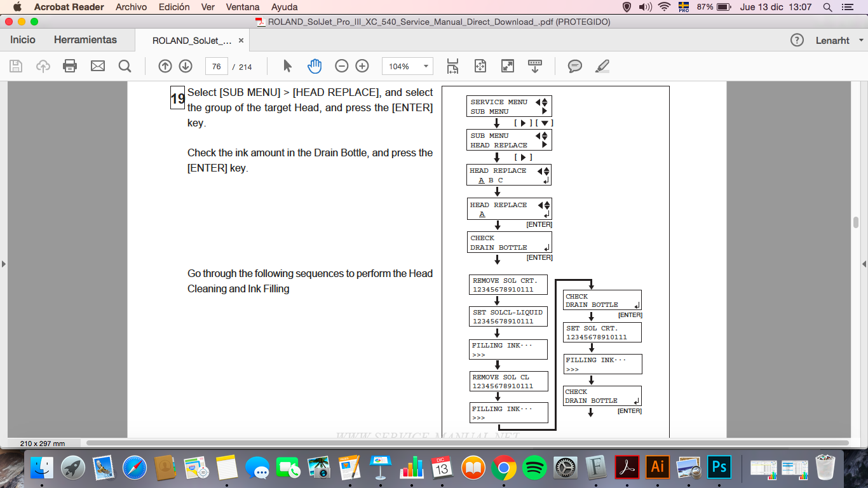Expand the Lenarht account menu

[840, 40]
